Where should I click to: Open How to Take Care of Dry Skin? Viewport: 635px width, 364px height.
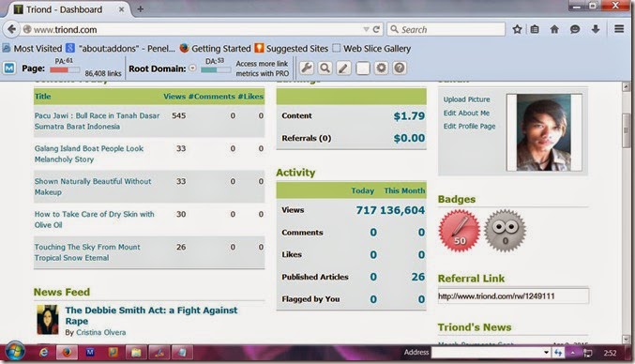tap(94, 220)
